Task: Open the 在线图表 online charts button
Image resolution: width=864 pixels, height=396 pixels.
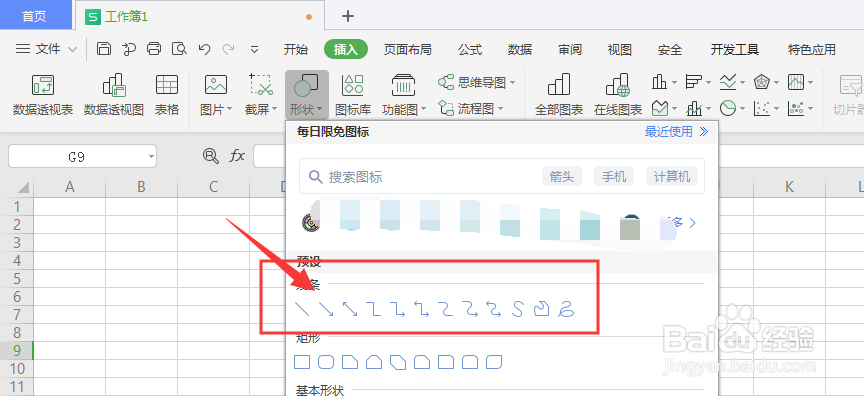Action: (618, 95)
